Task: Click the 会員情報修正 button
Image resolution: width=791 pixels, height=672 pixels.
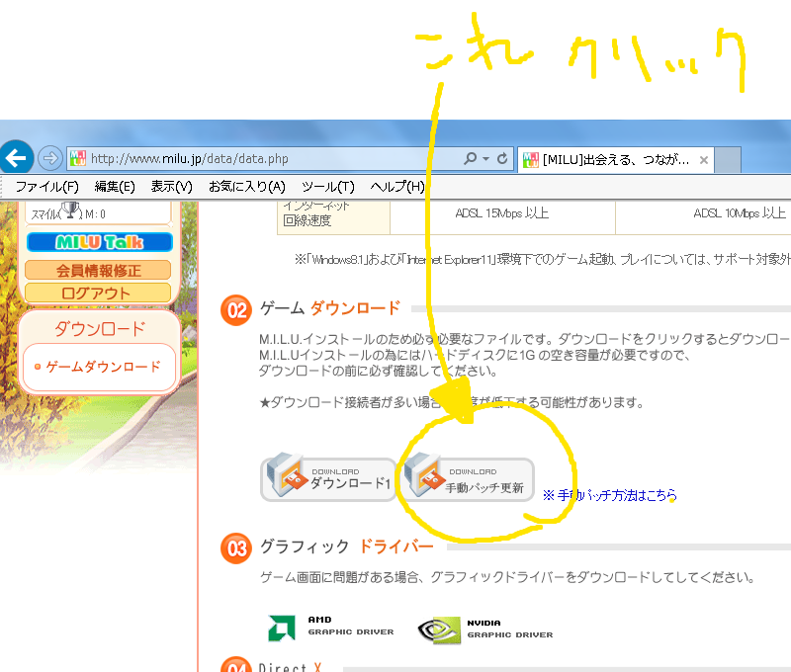Action: pyautogui.click(x=98, y=270)
